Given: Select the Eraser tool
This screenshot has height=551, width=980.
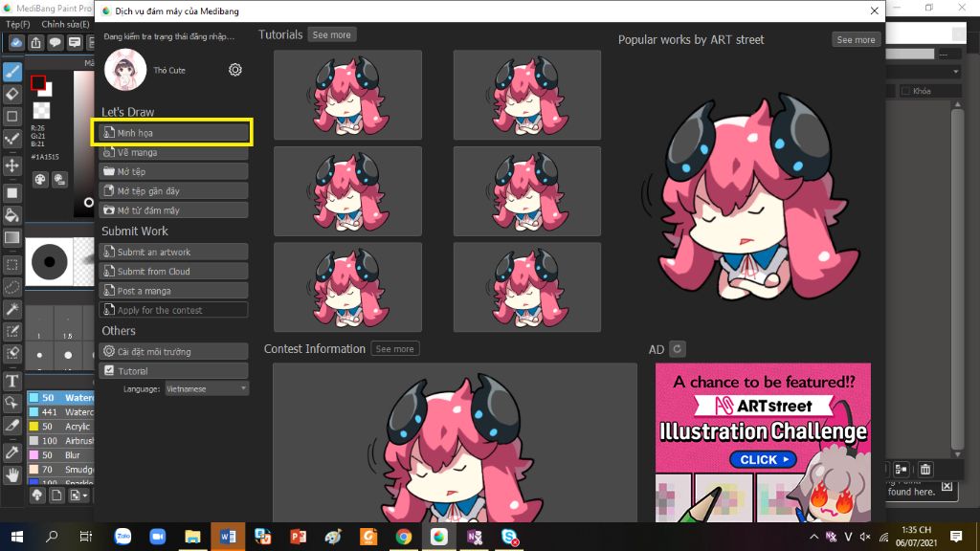Looking at the screenshot, I should tap(11, 95).
